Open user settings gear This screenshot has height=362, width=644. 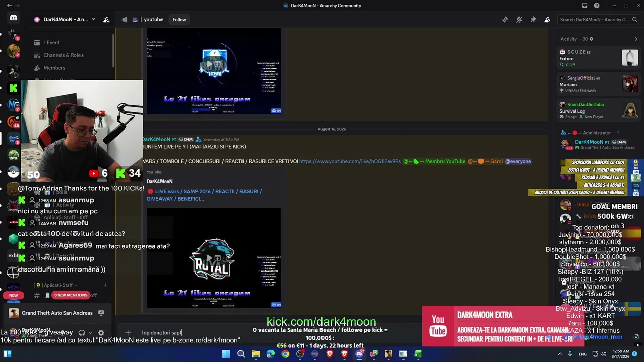point(101,333)
